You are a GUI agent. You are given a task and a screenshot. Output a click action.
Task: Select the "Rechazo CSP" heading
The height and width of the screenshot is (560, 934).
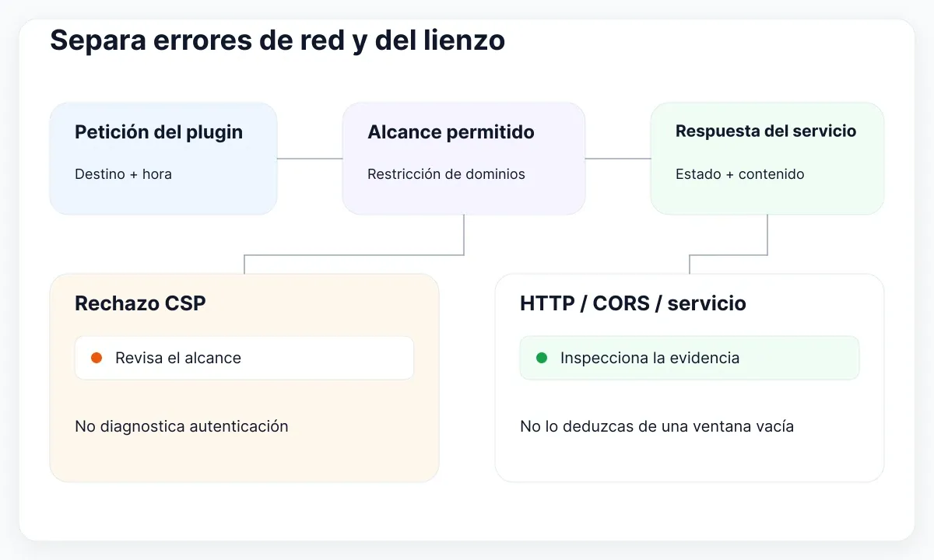pyautogui.click(x=140, y=303)
